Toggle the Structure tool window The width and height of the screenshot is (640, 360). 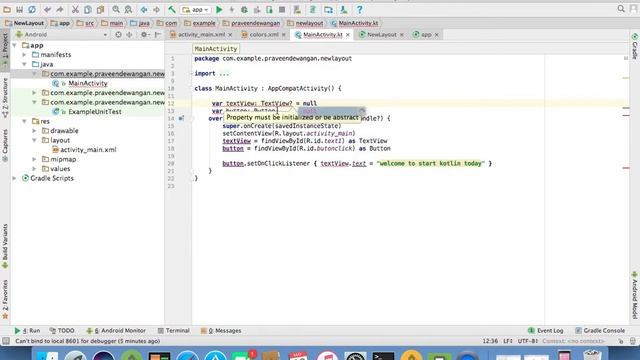click(x=5, y=98)
